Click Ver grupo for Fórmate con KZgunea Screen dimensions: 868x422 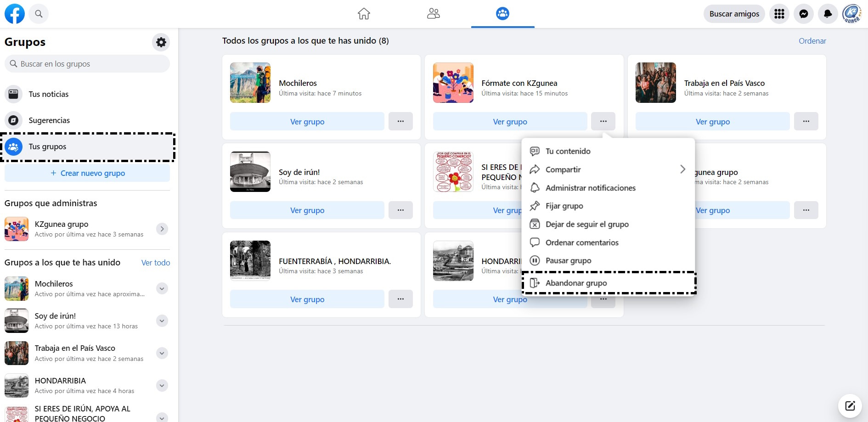pyautogui.click(x=510, y=122)
